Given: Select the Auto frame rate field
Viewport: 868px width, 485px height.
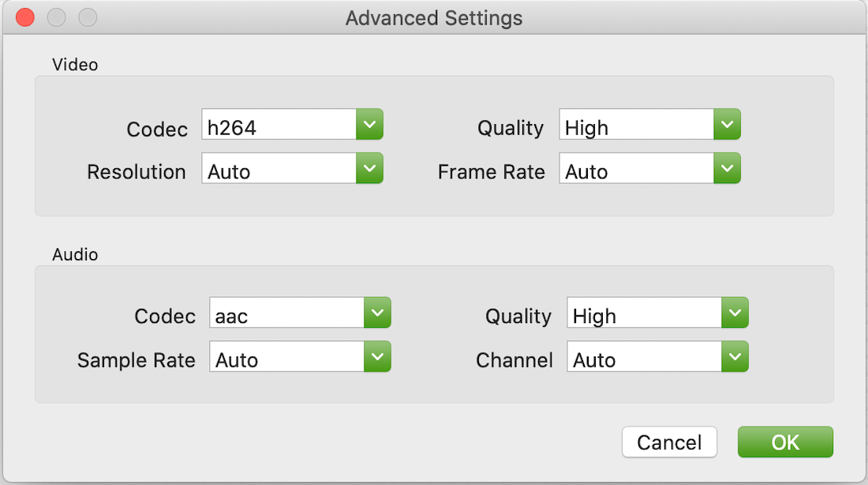Looking at the screenshot, I should (x=636, y=169).
